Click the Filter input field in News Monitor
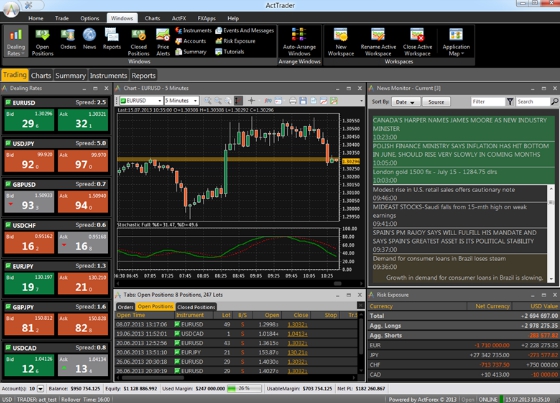Screen dimensions: 560x403 [x=488, y=102]
